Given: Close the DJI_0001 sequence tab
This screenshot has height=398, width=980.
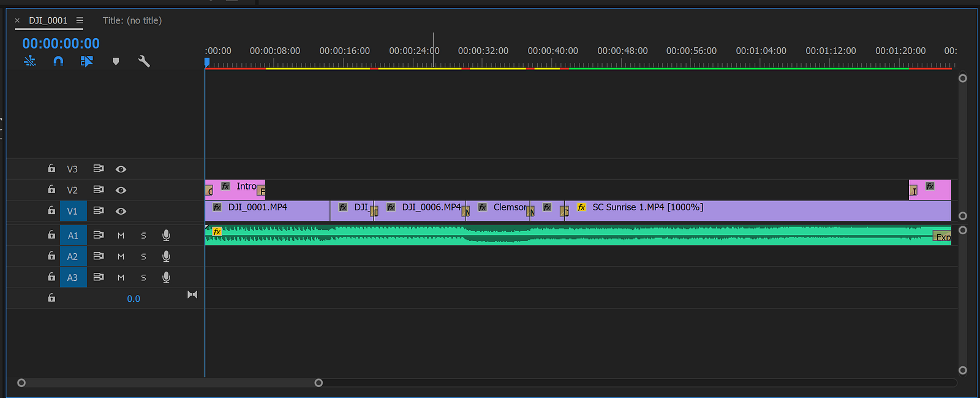Looking at the screenshot, I should click(x=17, y=20).
